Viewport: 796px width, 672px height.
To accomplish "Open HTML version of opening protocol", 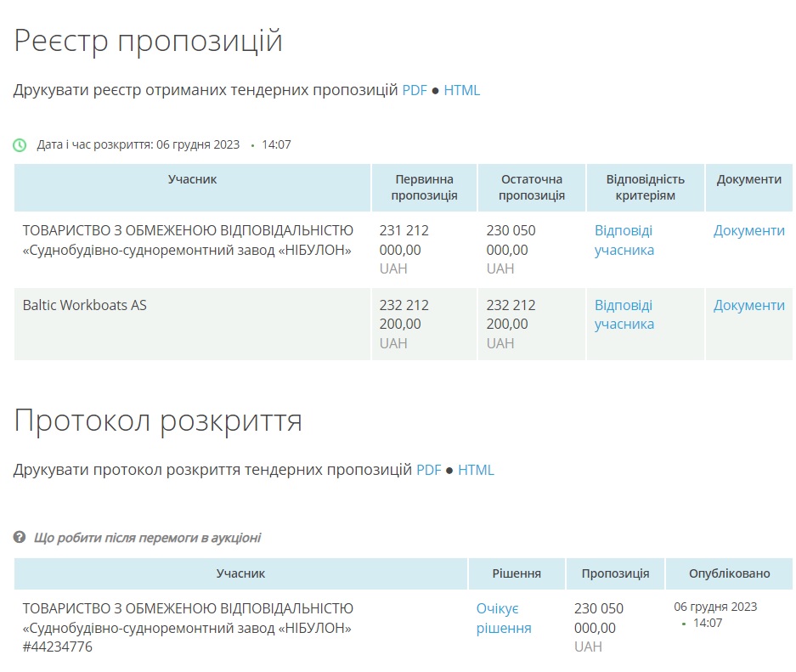I will pyautogui.click(x=476, y=470).
